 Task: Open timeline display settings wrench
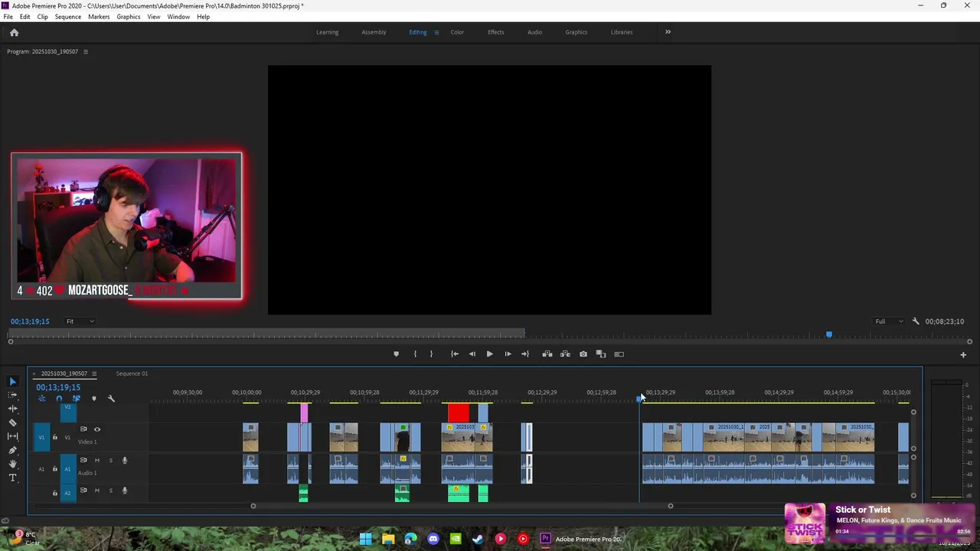pyautogui.click(x=111, y=399)
